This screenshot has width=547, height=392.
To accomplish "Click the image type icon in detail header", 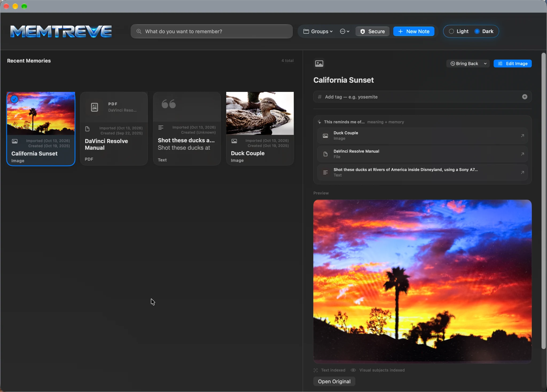I will pyautogui.click(x=319, y=64).
